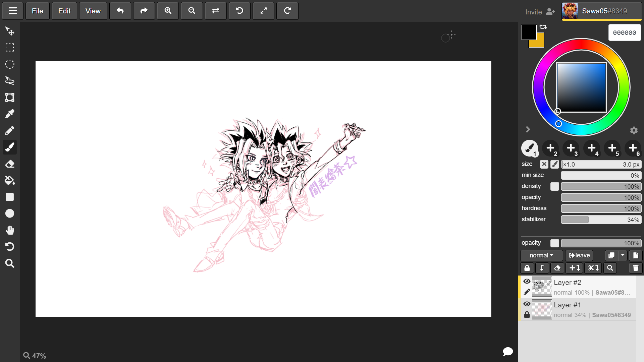Add a brush preset in slot 2
644x362 pixels.
pyautogui.click(x=550, y=148)
